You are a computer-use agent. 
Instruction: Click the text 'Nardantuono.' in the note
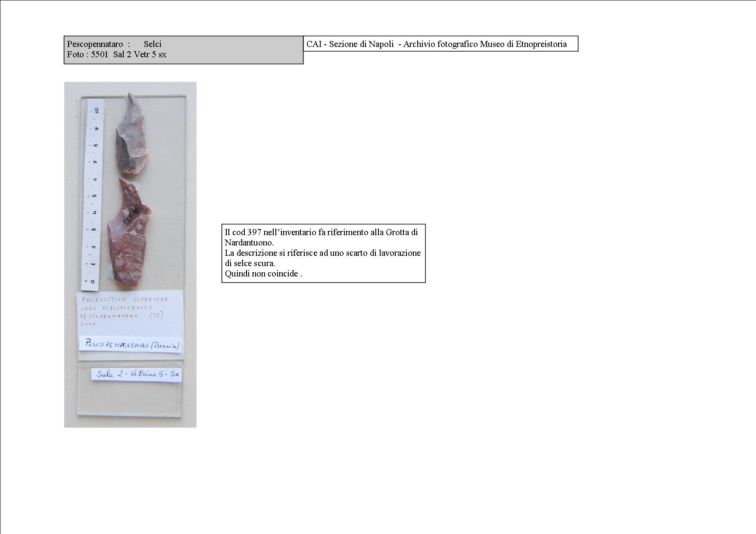click(x=249, y=243)
